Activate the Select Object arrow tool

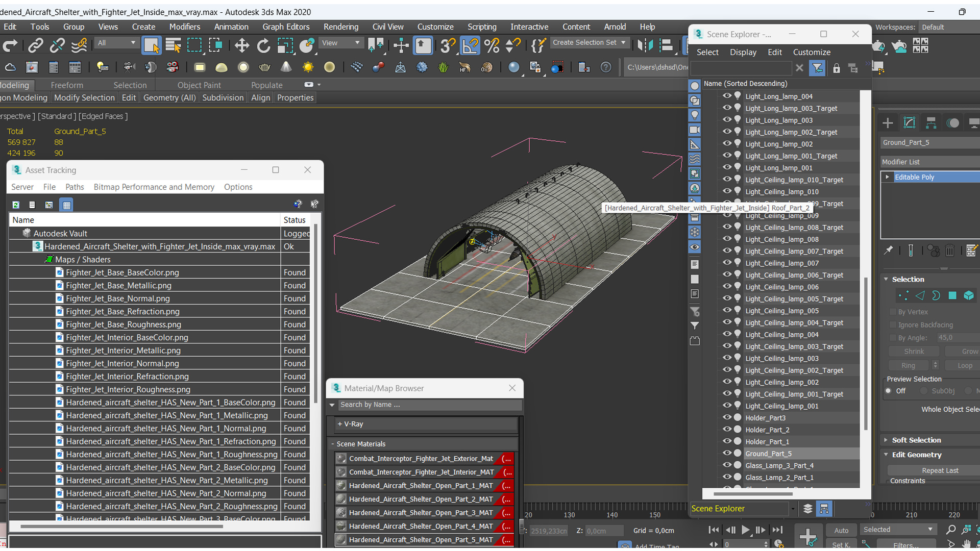pyautogui.click(x=151, y=46)
